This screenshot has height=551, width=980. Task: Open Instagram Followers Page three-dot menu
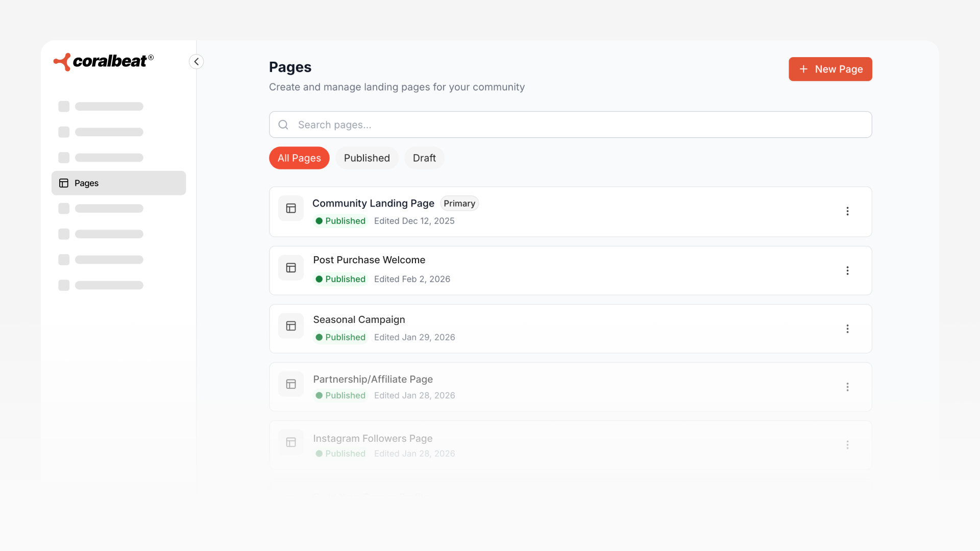847,445
